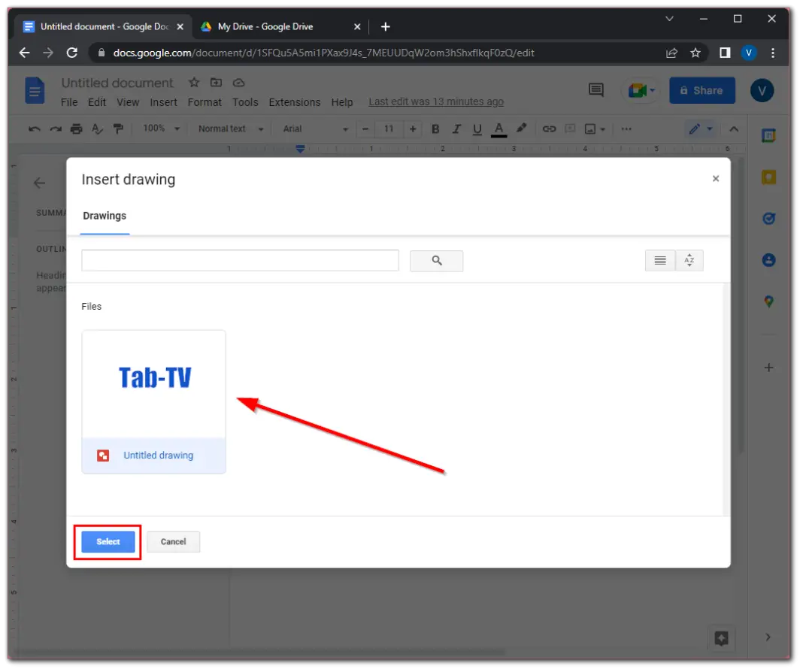Open Google Keep in the side panel
Viewport: 803px width, 672px height.
click(768, 177)
